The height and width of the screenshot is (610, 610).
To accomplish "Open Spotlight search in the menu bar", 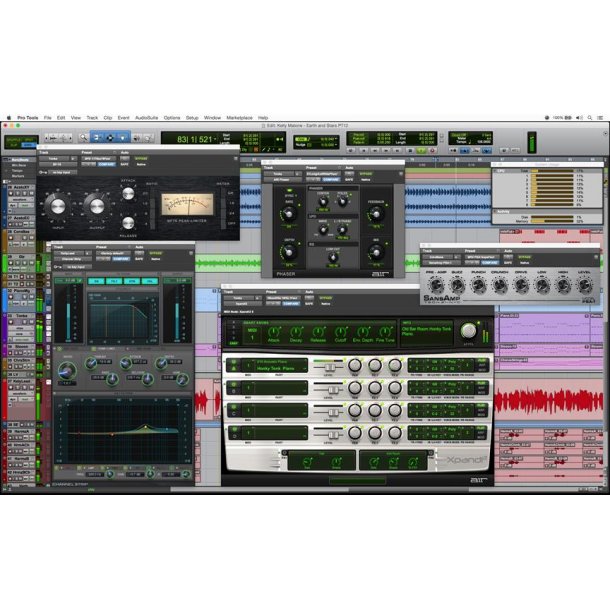I will (590, 117).
